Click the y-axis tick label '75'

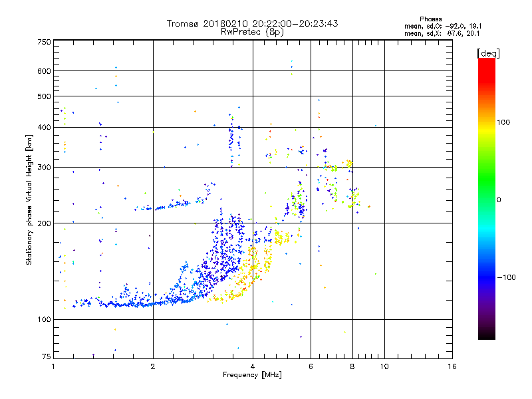[x=47, y=356]
